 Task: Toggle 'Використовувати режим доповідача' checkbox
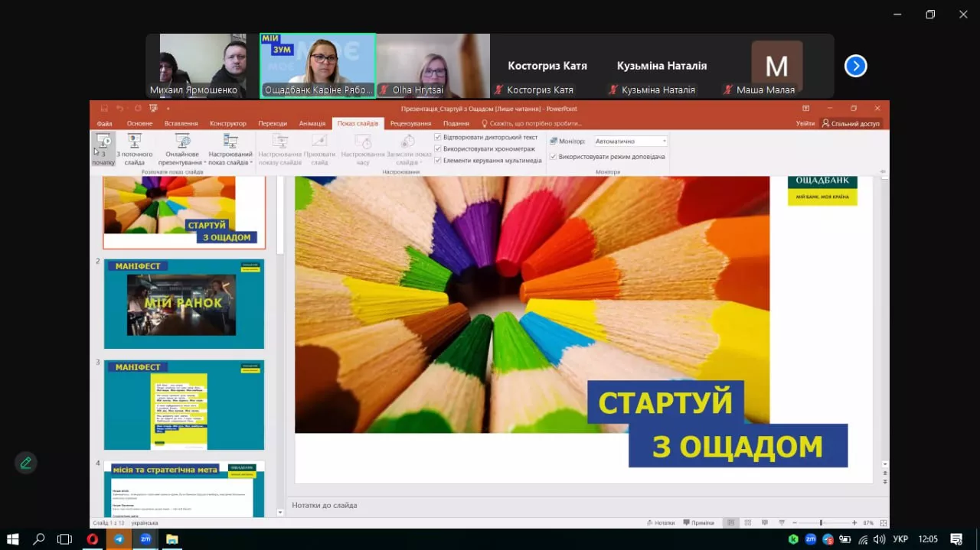pos(553,157)
